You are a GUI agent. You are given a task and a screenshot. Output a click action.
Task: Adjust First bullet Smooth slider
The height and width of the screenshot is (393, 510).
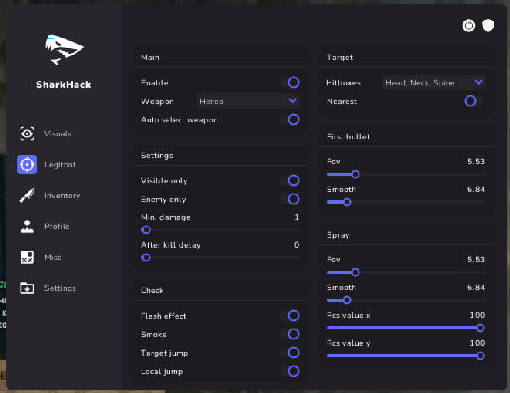(406, 202)
